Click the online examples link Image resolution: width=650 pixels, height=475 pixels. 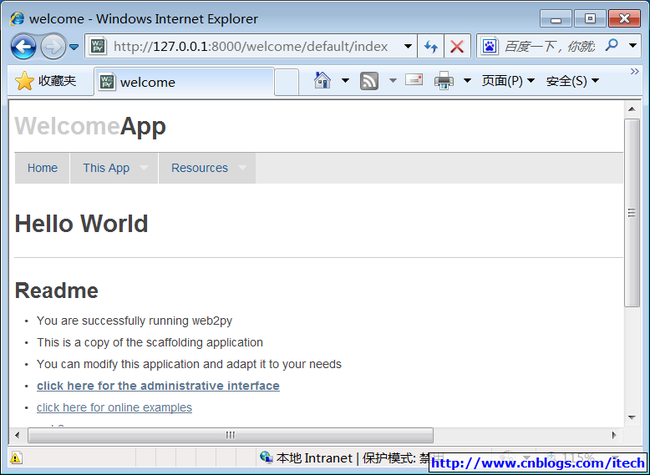tap(114, 407)
